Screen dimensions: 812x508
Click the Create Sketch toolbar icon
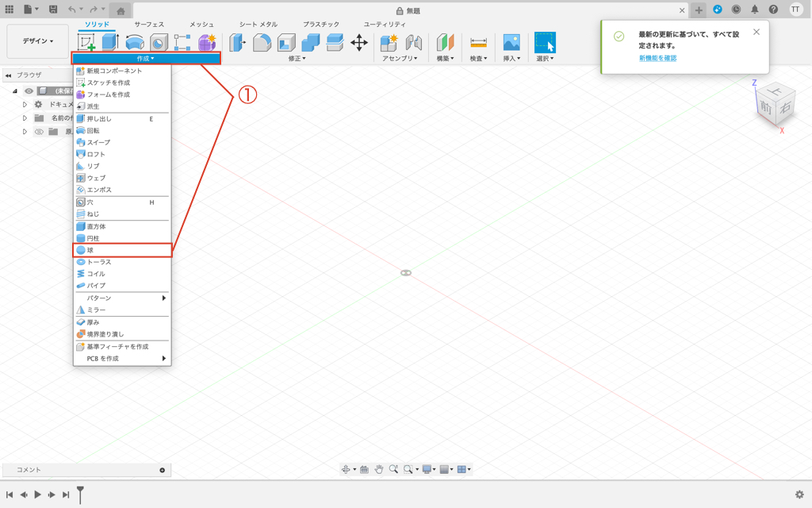tap(86, 43)
